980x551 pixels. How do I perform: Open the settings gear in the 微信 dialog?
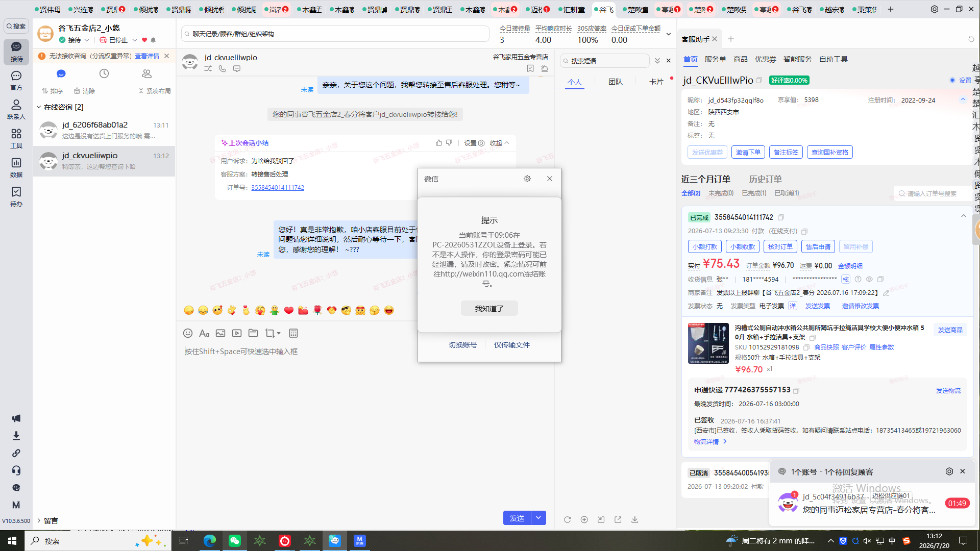(x=527, y=179)
